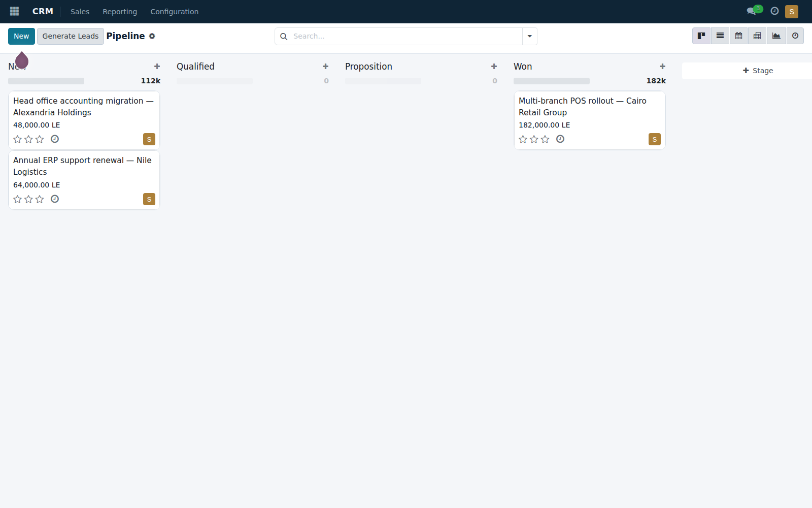Quick add lead in New column
Screen dimensions: 812x508
tap(157, 67)
